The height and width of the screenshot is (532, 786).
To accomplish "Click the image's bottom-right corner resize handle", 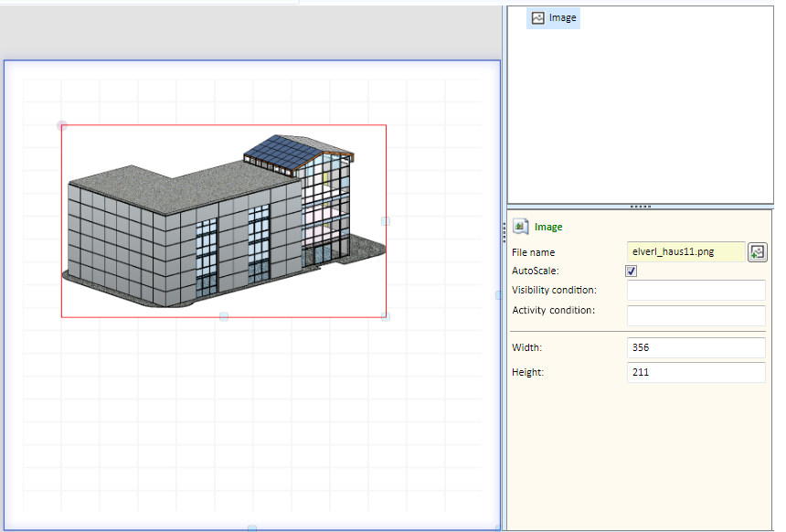I will tap(386, 316).
